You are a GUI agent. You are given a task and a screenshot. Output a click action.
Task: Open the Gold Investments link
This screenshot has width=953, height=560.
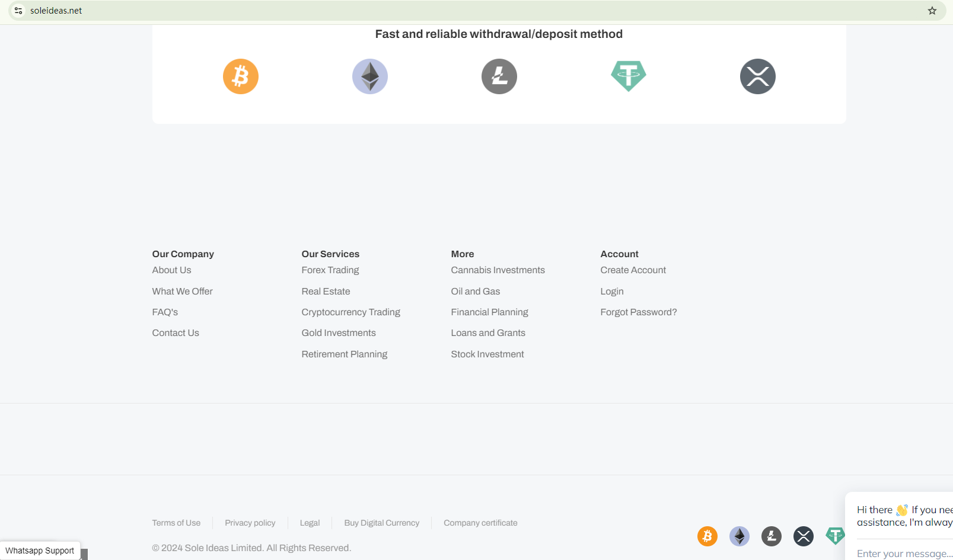(x=339, y=333)
